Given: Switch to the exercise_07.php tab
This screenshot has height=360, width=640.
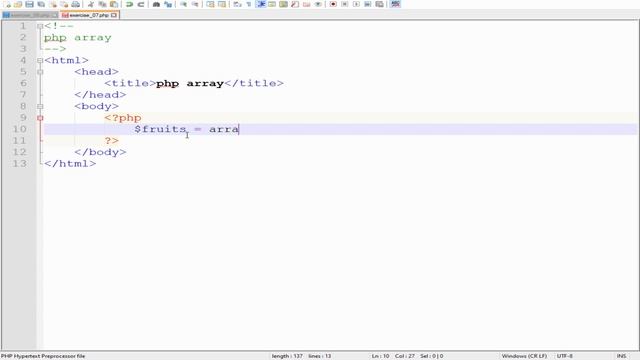Looking at the screenshot, I should (89, 15).
